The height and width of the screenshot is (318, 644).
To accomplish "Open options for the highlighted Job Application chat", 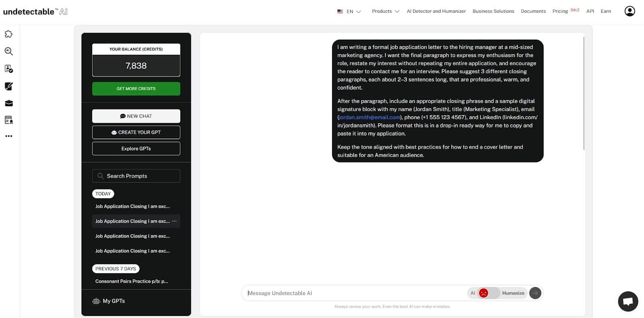I will (174, 221).
